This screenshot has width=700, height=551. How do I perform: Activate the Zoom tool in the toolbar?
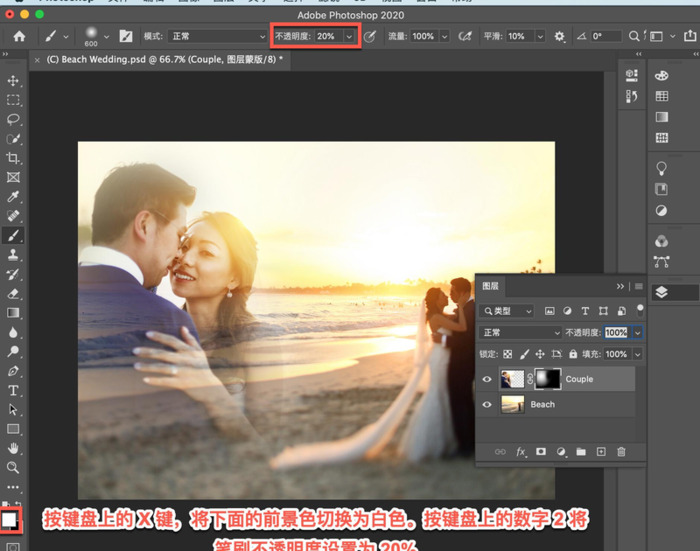point(13,467)
